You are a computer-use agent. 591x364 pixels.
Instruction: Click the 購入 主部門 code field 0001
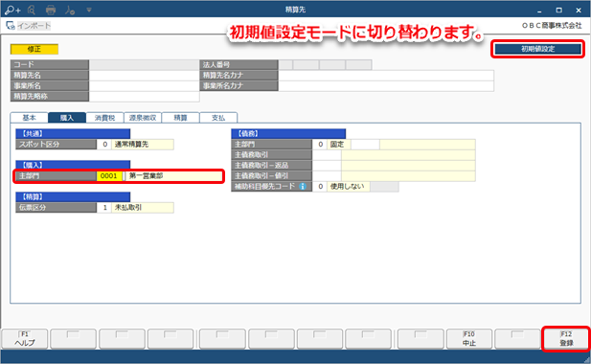pyautogui.click(x=109, y=176)
